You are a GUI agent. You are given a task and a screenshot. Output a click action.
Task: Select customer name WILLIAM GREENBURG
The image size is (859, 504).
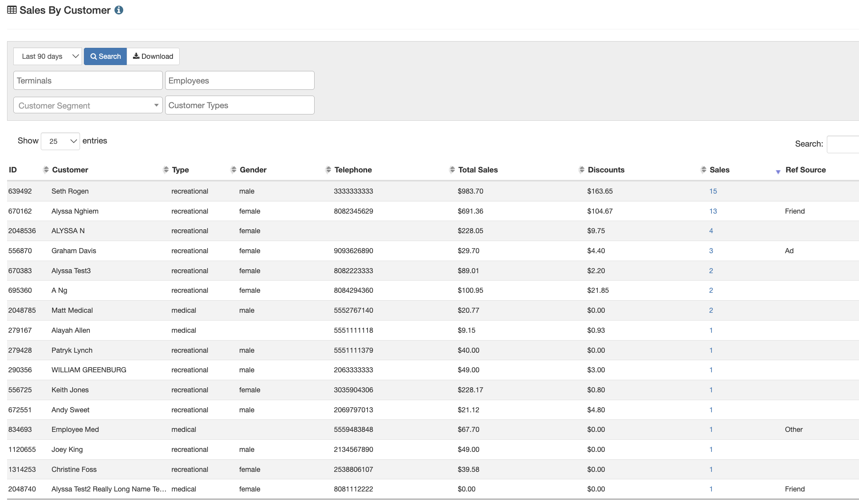89,370
